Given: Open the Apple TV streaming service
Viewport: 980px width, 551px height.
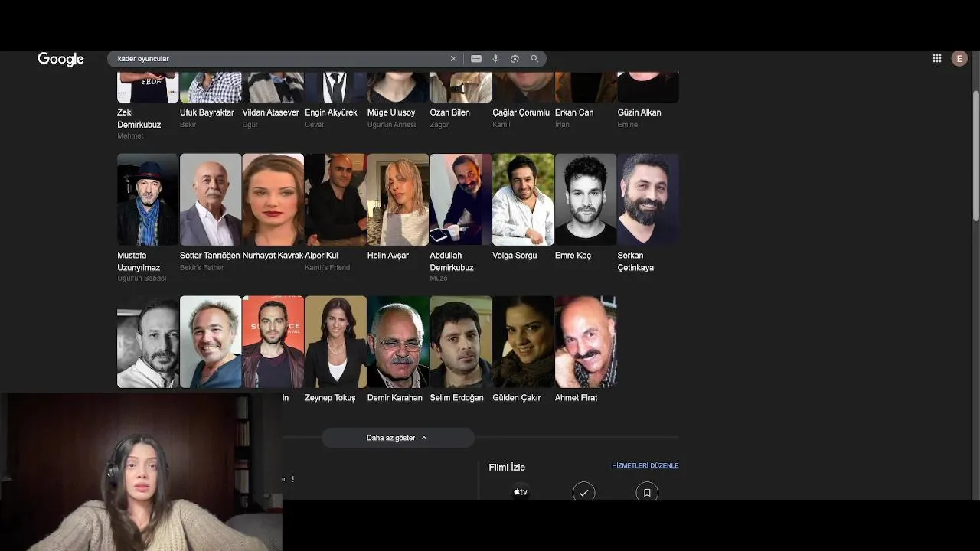Looking at the screenshot, I should 521,492.
